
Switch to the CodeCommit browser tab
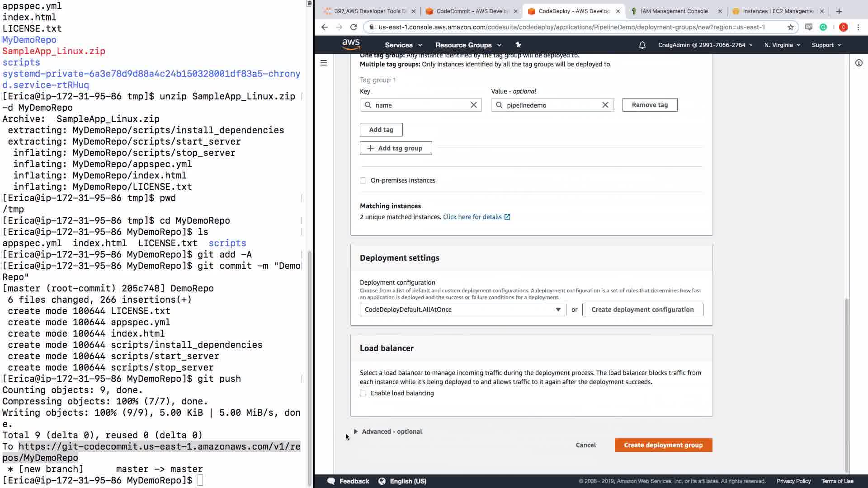click(x=472, y=11)
